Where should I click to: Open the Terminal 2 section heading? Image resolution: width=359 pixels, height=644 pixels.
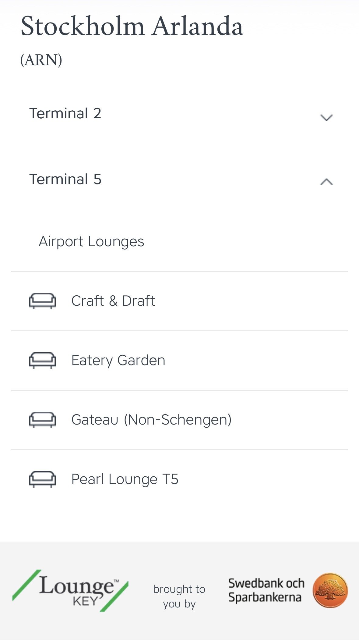pyautogui.click(x=65, y=113)
